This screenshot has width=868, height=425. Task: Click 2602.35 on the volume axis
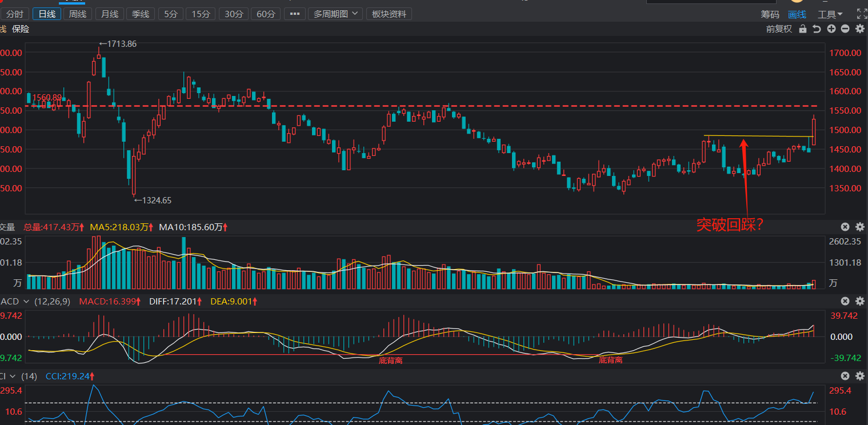(x=845, y=242)
